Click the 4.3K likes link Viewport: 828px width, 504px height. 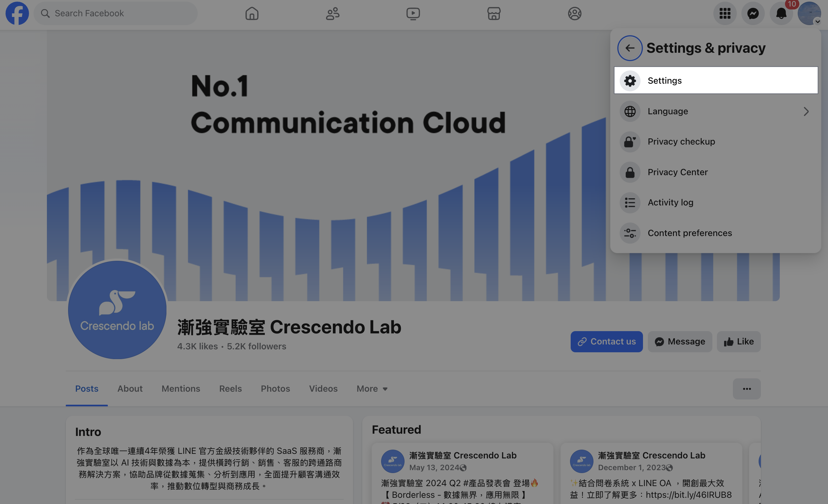coord(197,346)
